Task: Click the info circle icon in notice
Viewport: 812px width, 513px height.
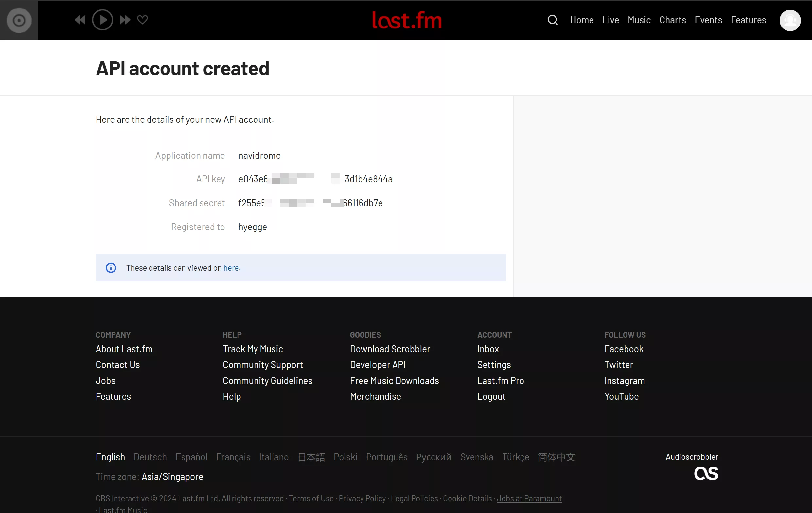Action: coord(111,268)
